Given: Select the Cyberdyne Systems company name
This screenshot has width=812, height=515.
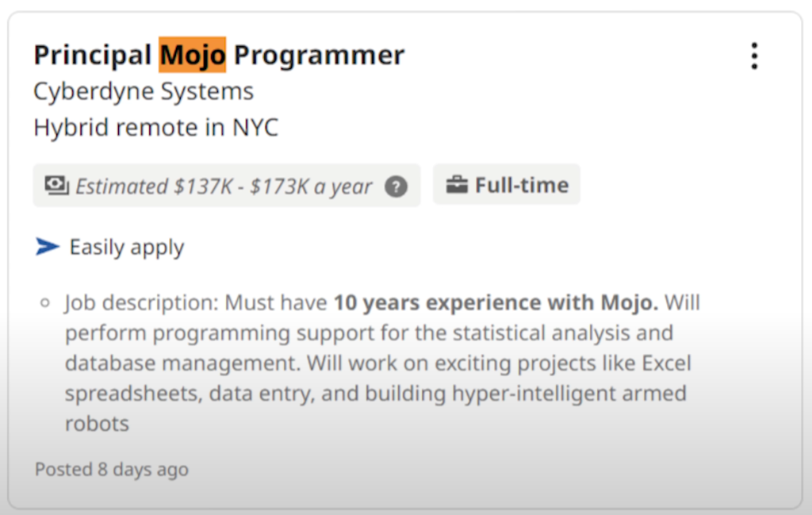Looking at the screenshot, I should [144, 92].
